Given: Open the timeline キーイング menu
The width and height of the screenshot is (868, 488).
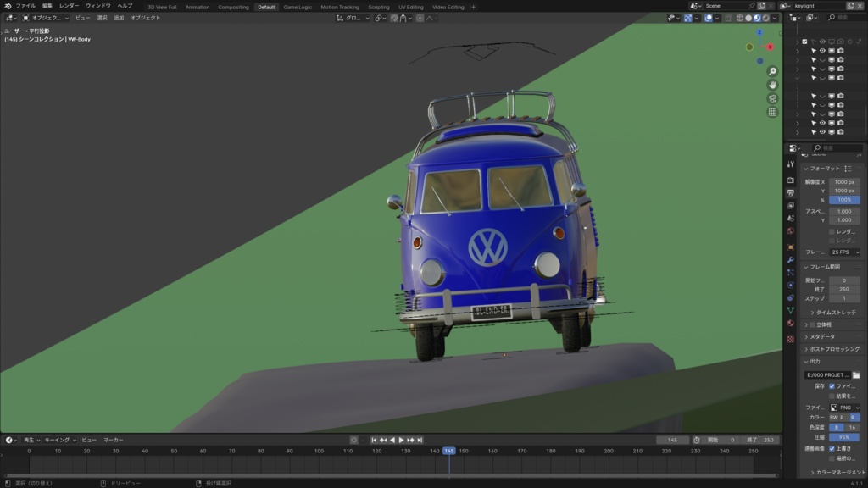Looking at the screenshot, I should [x=60, y=440].
